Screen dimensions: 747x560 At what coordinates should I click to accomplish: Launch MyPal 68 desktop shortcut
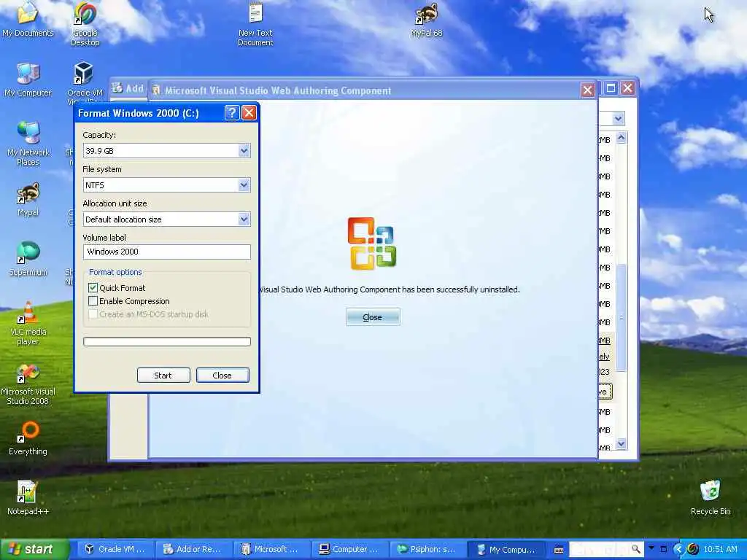(x=426, y=19)
